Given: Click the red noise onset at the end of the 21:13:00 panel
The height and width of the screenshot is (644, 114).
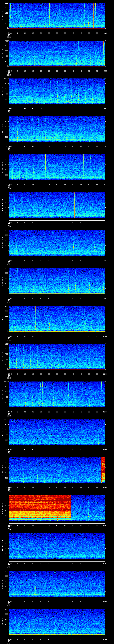Looking at the screenshot, I should tap(103, 470).
